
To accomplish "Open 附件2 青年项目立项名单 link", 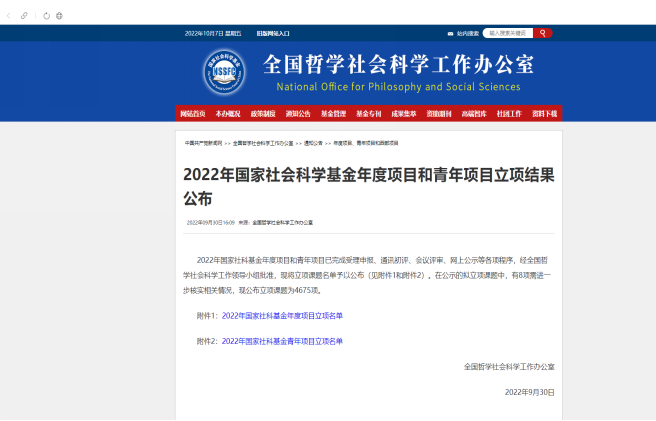I will 282,341.
